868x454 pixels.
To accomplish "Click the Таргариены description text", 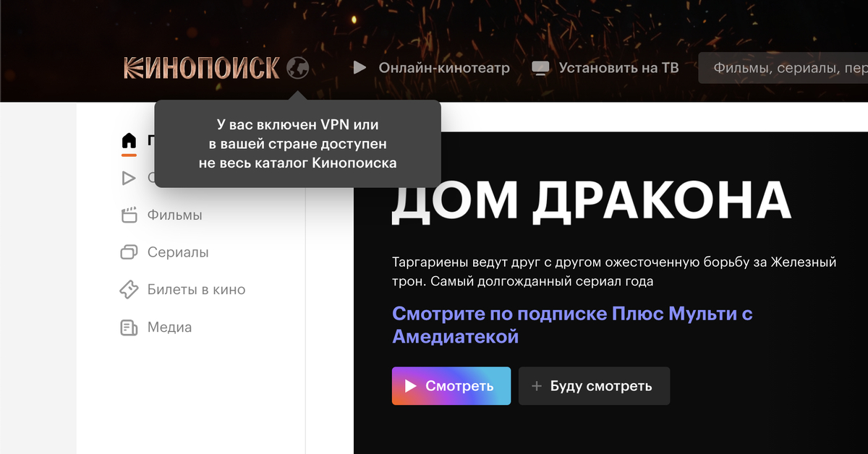I will [x=614, y=272].
